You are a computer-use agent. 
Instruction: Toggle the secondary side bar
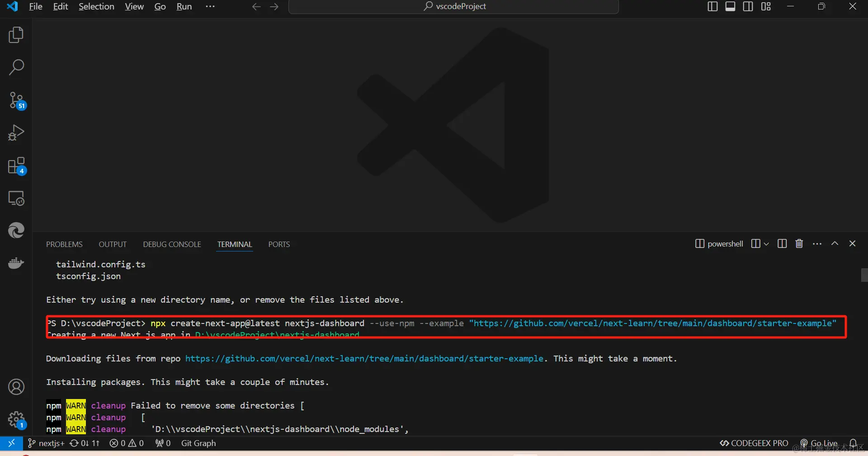[748, 6]
